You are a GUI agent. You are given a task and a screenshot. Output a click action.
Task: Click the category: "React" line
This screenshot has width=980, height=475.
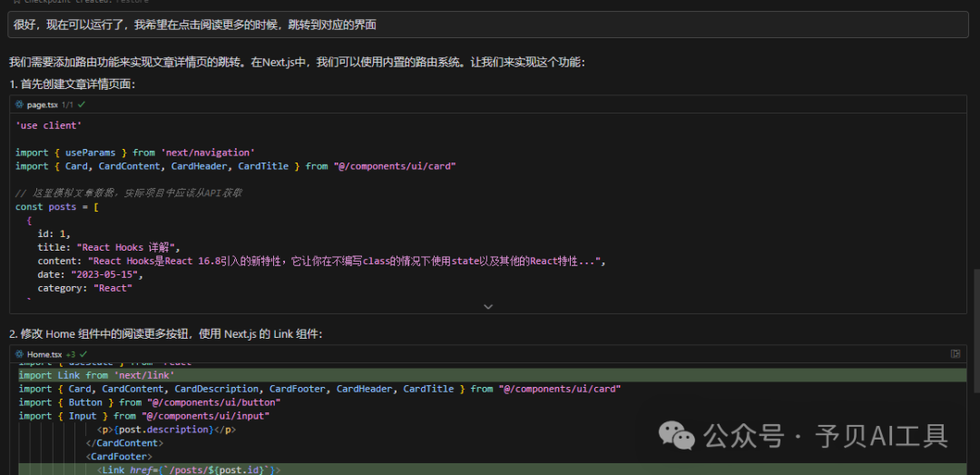pyautogui.click(x=85, y=288)
